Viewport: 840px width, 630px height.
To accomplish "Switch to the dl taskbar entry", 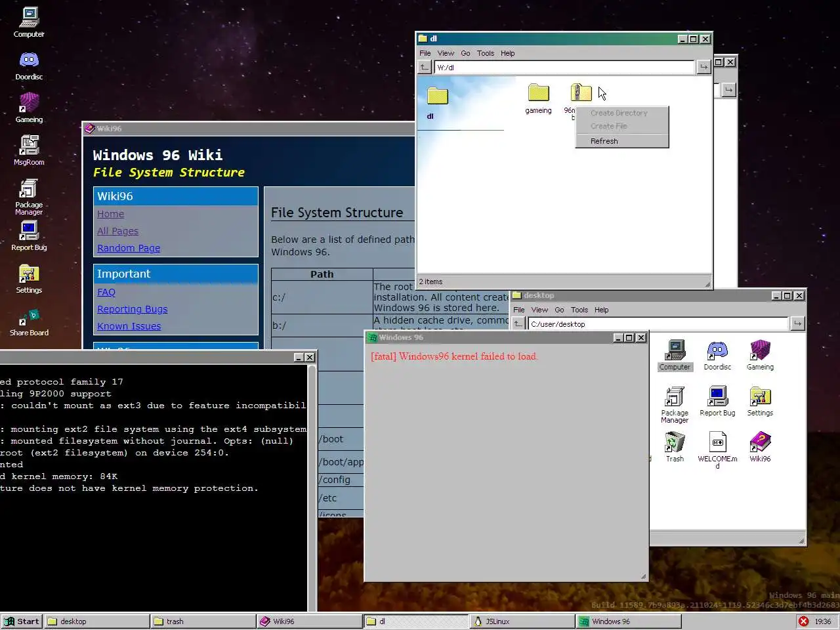I will point(416,621).
